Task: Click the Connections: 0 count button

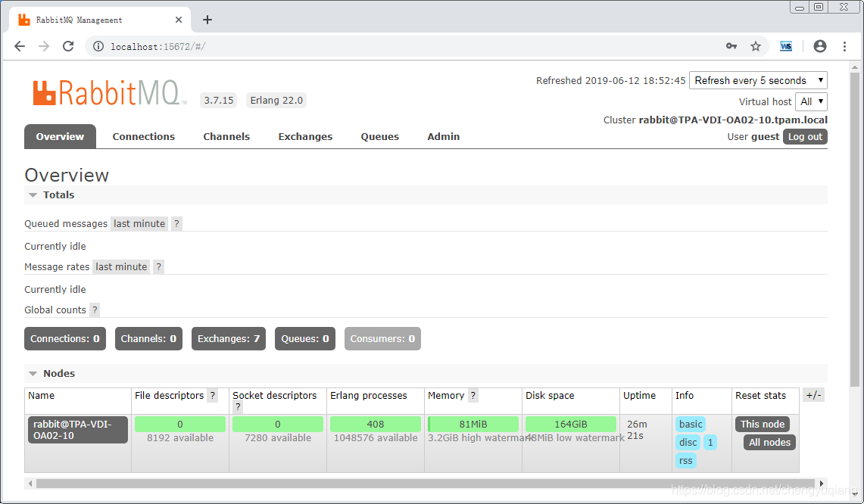Action: tap(65, 339)
